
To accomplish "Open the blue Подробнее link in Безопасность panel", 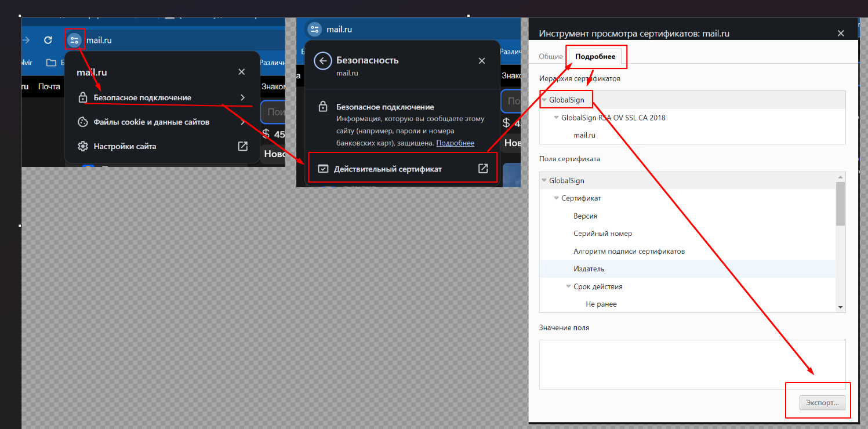I will click(455, 143).
